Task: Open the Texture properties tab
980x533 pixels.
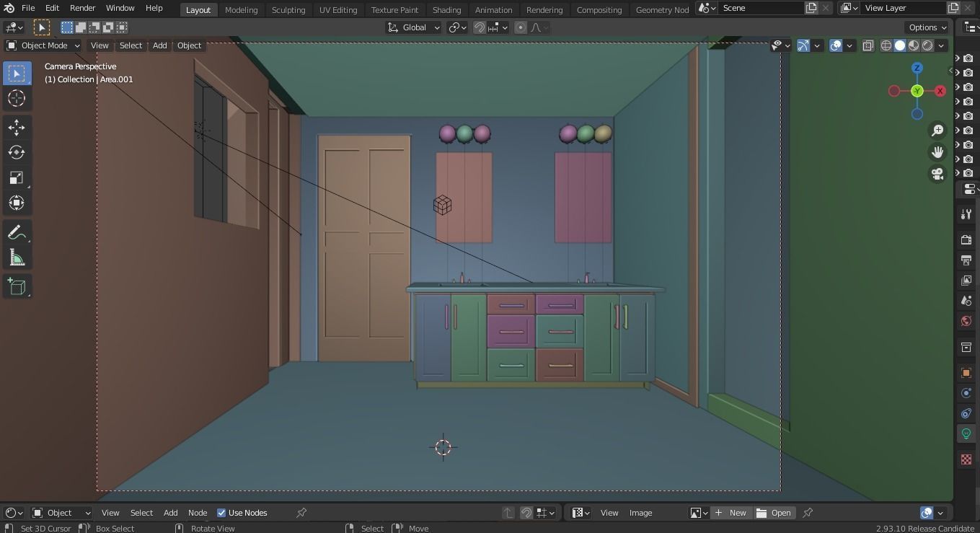Action: coord(967,459)
